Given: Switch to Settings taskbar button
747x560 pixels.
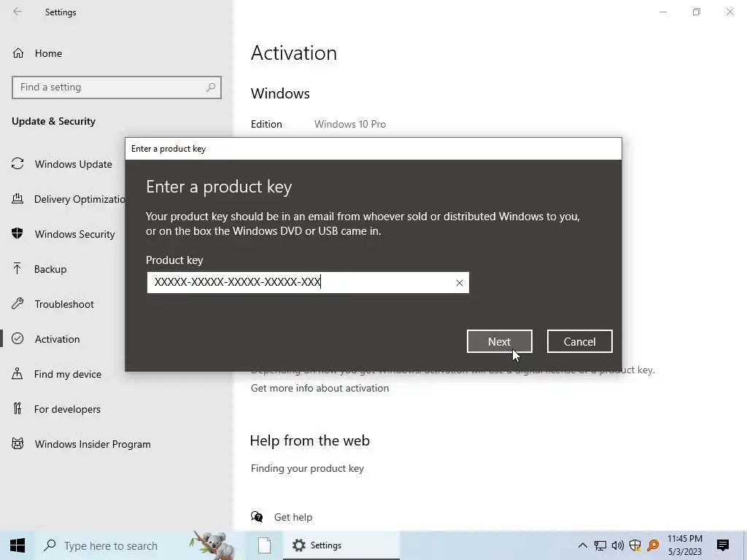Looking at the screenshot, I should [341, 545].
